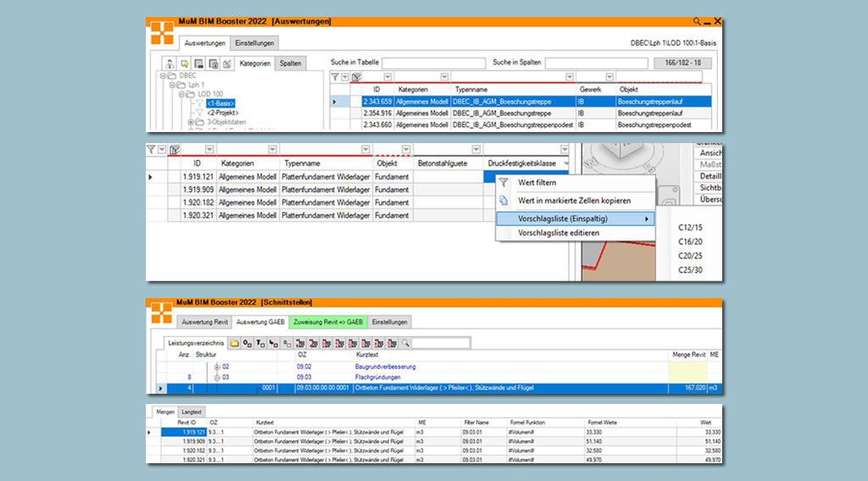Select the <2-Projekt> tree item
Viewport: 868px width, 481px height.
click(x=223, y=113)
